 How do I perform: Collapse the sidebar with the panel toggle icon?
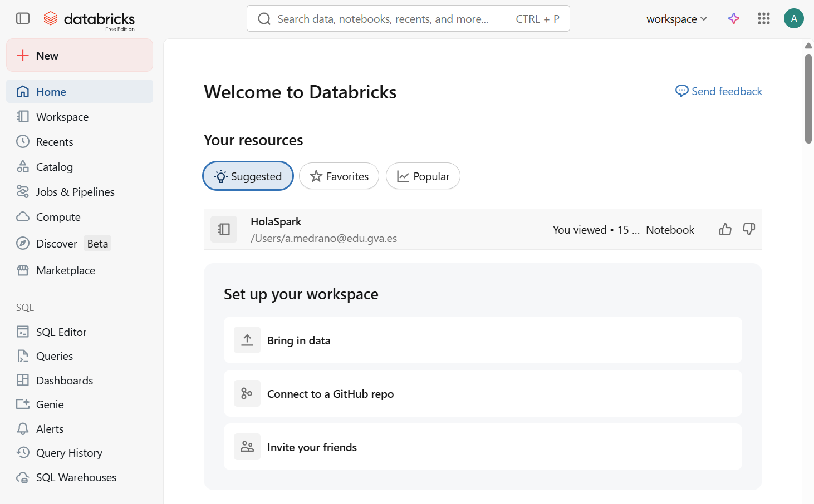pos(23,18)
